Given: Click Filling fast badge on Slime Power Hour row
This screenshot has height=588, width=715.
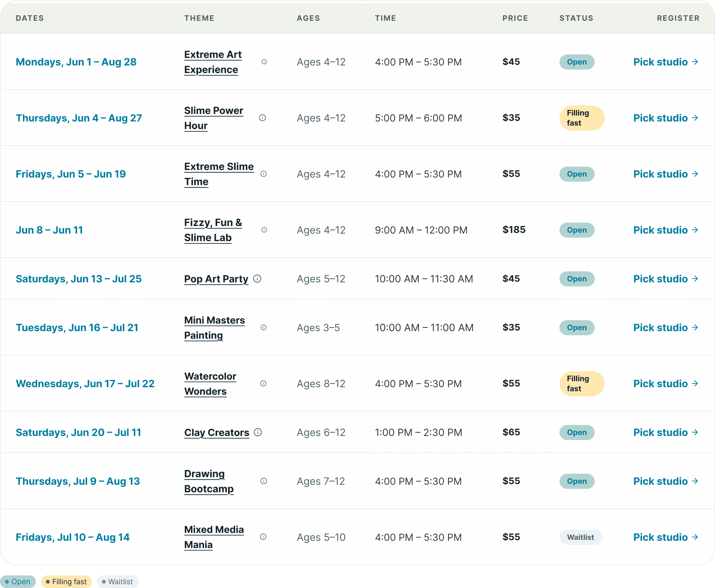Looking at the screenshot, I should pyautogui.click(x=582, y=118).
